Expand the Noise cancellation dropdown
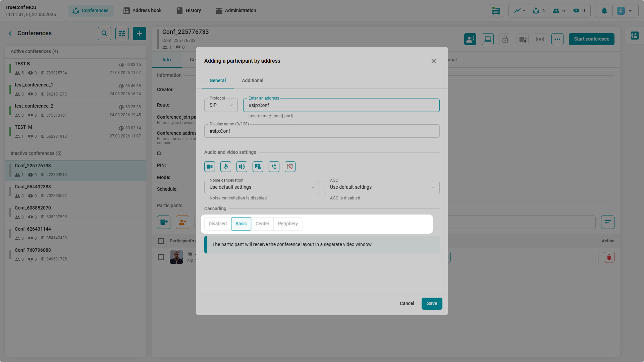 pyautogui.click(x=262, y=187)
